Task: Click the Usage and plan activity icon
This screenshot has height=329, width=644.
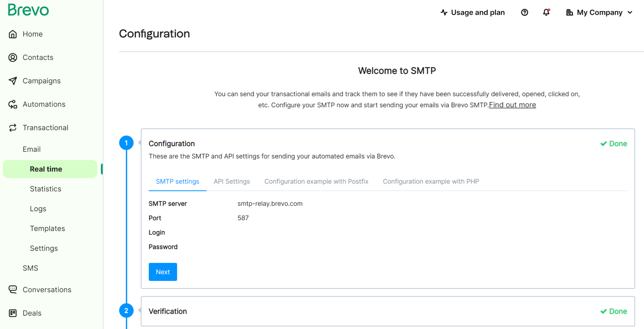Action: 444,12
